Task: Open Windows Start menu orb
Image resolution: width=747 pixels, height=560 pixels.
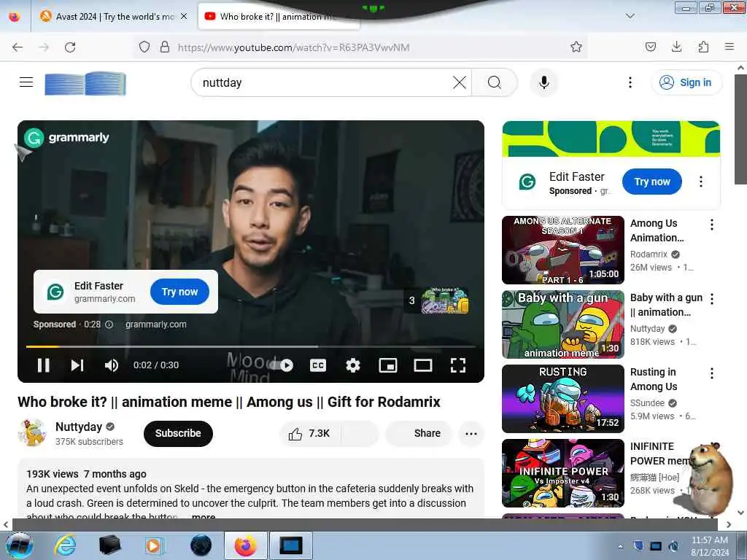Action: tap(20, 545)
